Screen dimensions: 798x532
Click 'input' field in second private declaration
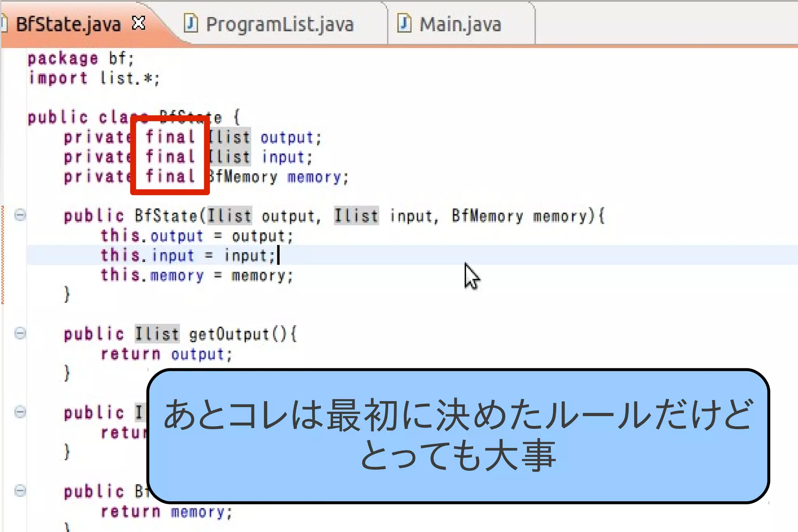pos(283,157)
